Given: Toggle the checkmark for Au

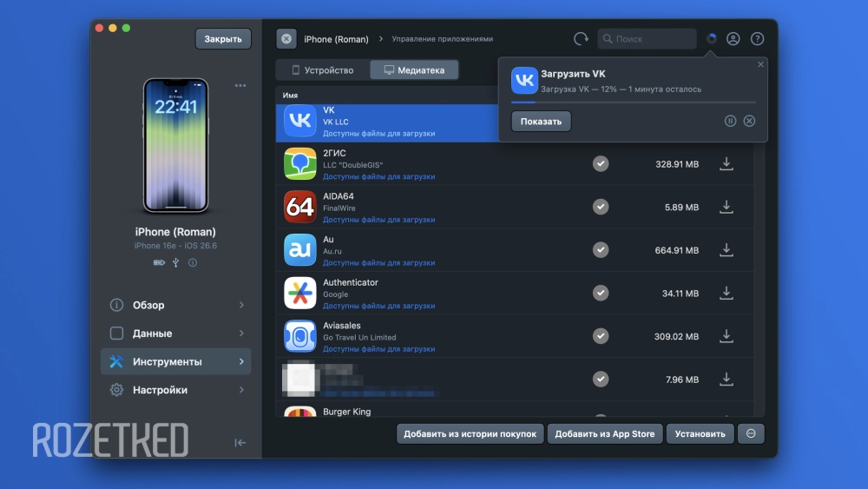Looking at the screenshot, I should click(601, 250).
